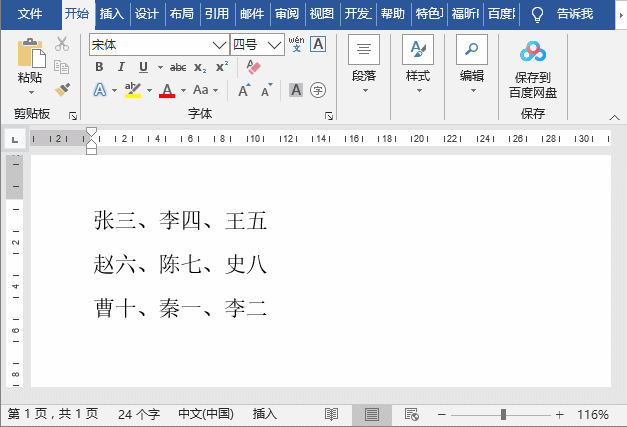Clear all formatting with eraser icon

pyautogui.click(x=254, y=67)
